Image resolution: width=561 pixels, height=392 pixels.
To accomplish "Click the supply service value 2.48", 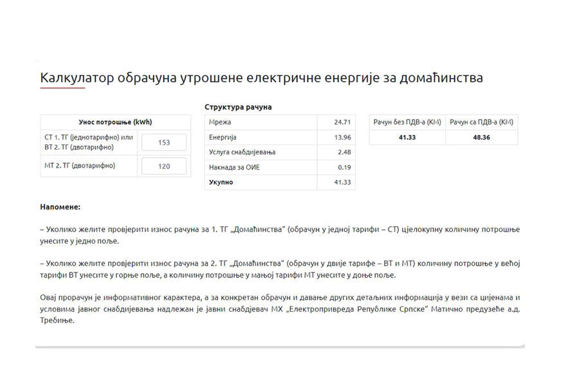I will click(344, 152).
